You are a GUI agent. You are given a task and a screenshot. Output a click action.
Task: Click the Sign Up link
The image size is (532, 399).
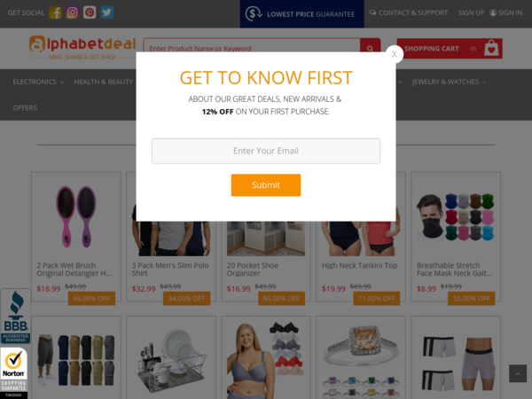click(x=471, y=13)
